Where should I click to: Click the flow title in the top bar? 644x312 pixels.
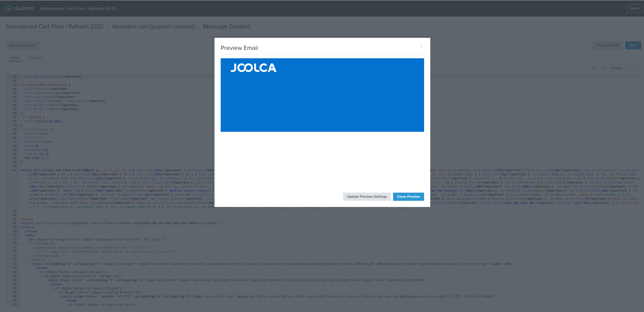pos(78,8)
